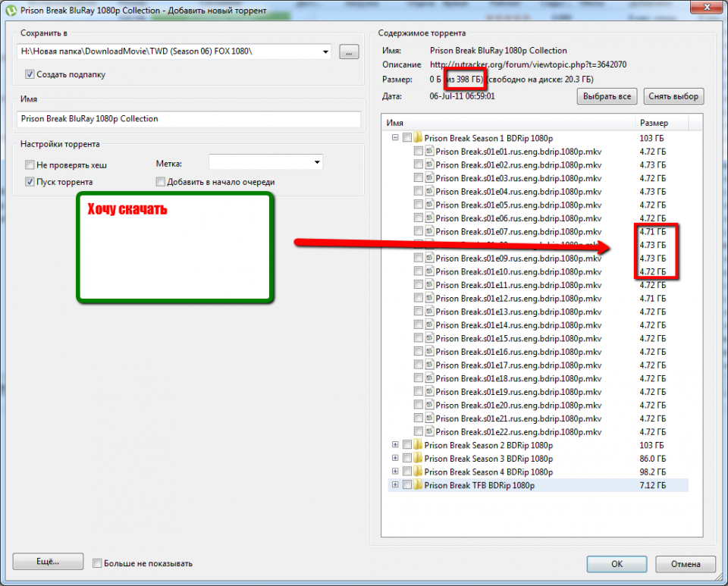This screenshot has width=728, height=586.
Task: Click the Season 4 BDRip folder icon
Action: click(x=418, y=472)
